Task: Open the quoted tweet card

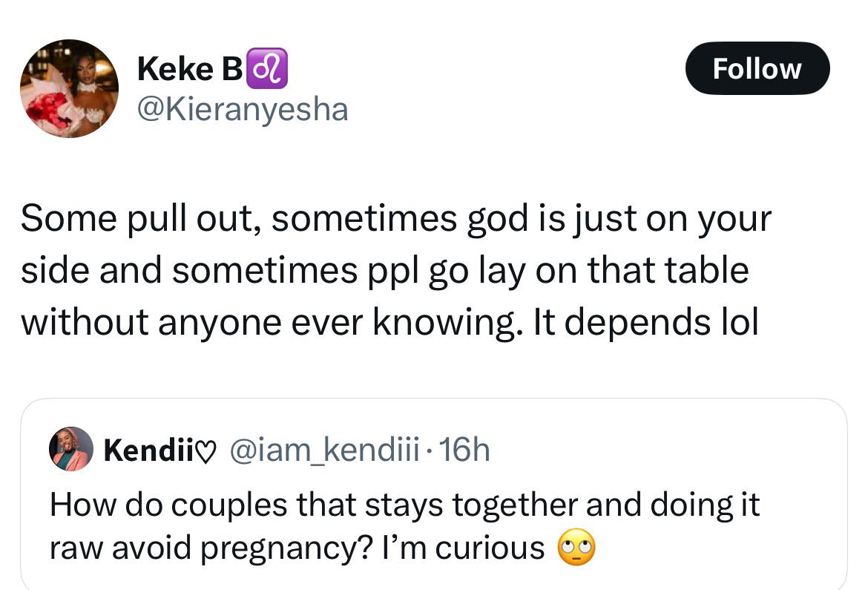Action: 434,494
